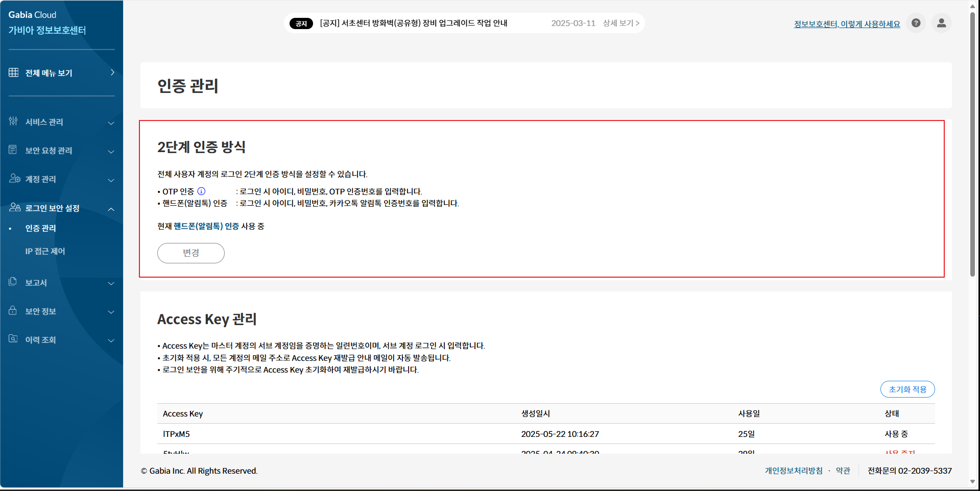Click the 서비스 관리 sliders icon
The width and height of the screenshot is (980, 491).
pos(13,121)
